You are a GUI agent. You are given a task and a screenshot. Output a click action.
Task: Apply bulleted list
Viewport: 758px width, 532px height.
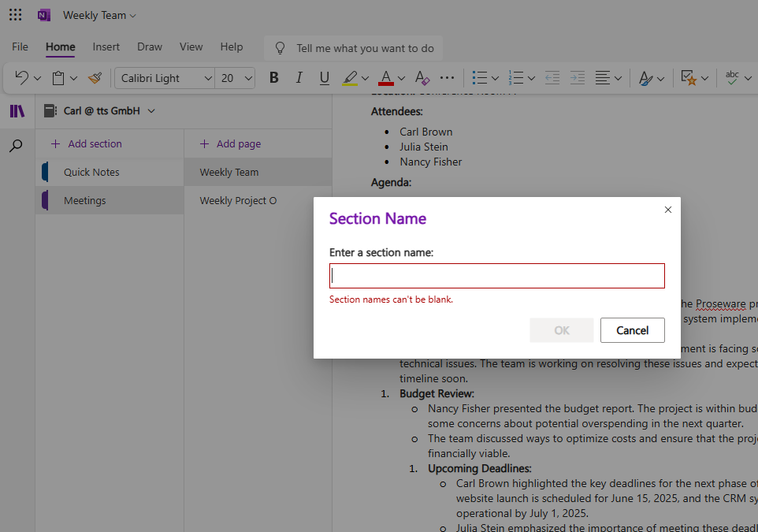[x=480, y=78]
